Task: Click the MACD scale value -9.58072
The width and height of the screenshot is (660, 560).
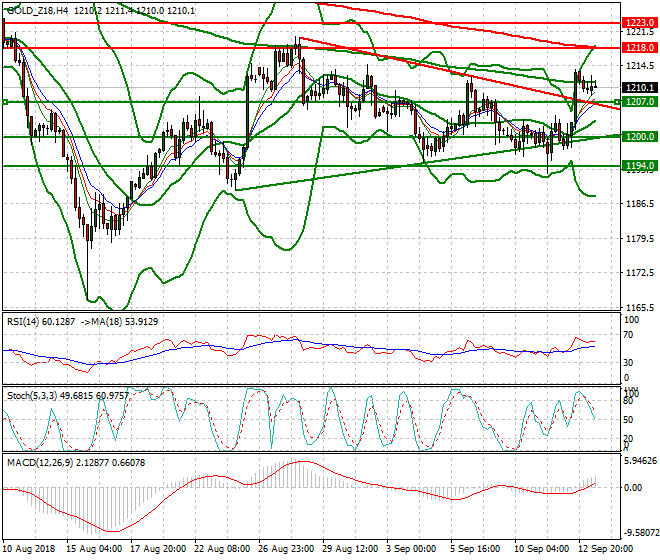Action: coord(641,533)
